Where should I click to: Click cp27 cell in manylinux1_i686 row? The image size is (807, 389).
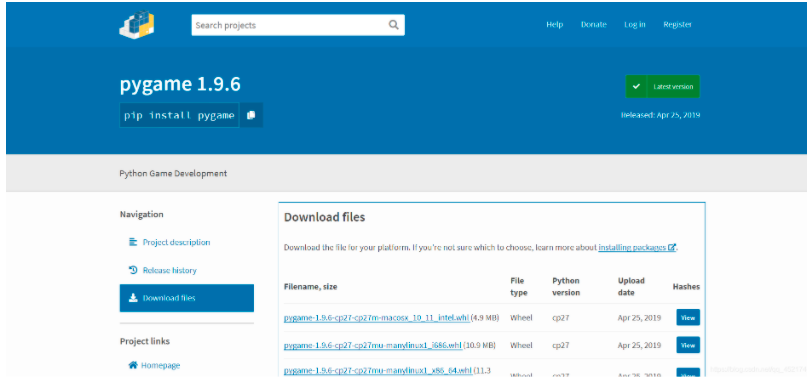(560, 345)
